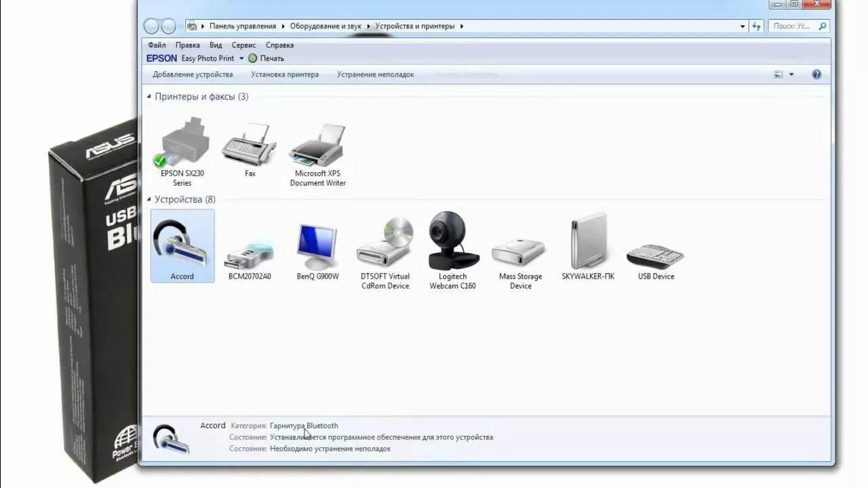Screen dimensions: 868x488
Task: Click Гарнитура Bluetooth category text
Action: click(304, 426)
